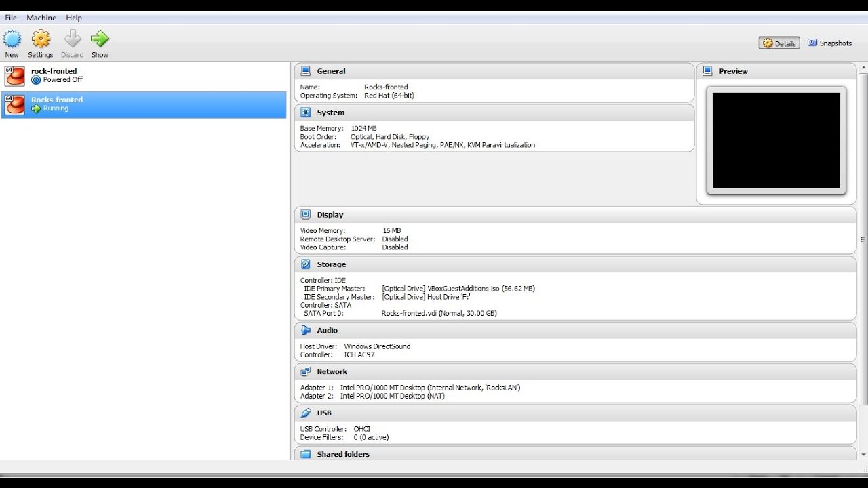Click the Storage section header
Viewport: 868px width, 488px height.
point(576,264)
